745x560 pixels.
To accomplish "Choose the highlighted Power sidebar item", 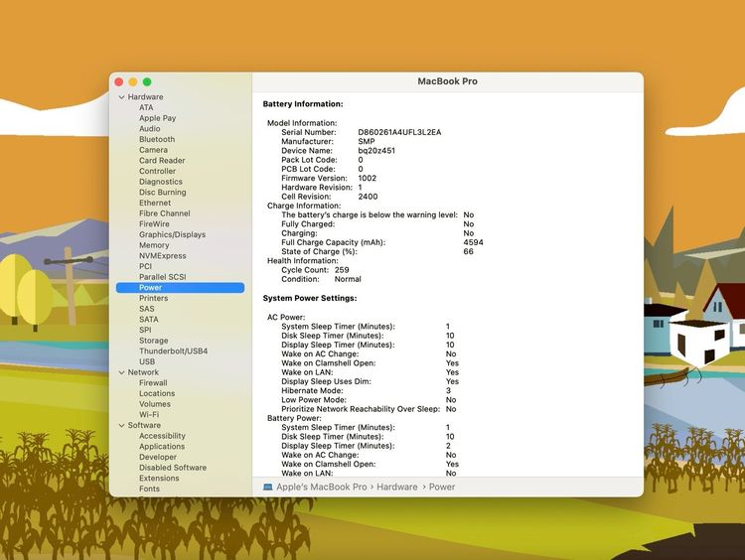I will pyautogui.click(x=151, y=288).
